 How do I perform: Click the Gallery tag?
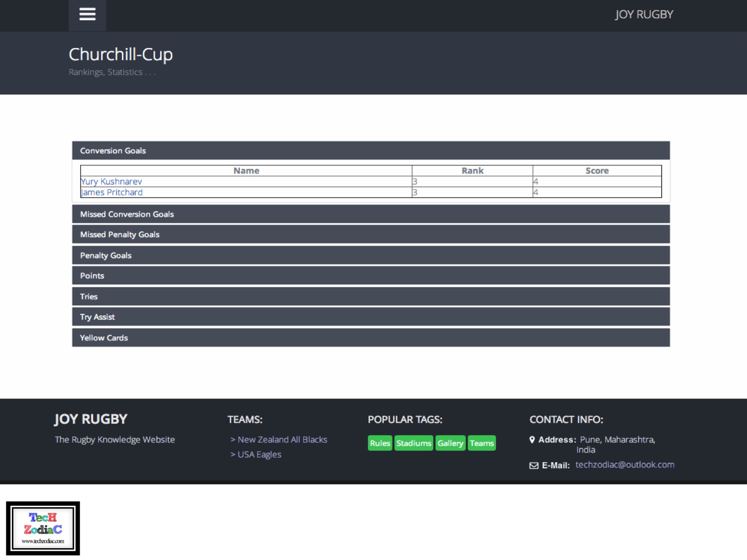[x=450, y=443]
